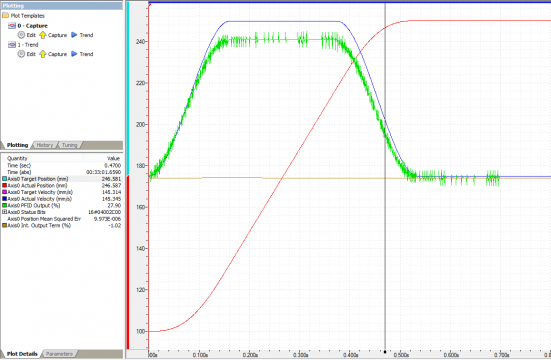Select the Axis0 Target Position (mm) row
Screen dimensions: 551x360
pos(61,179)
